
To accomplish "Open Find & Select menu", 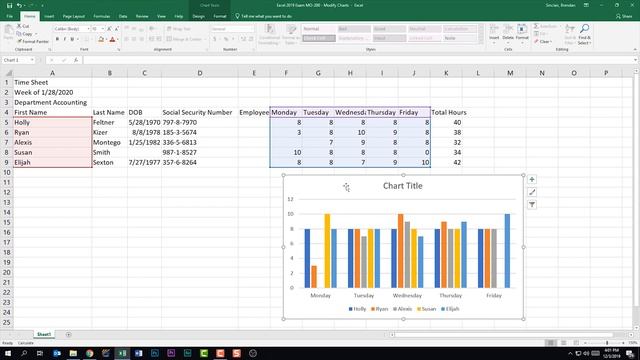I will 584,34.
